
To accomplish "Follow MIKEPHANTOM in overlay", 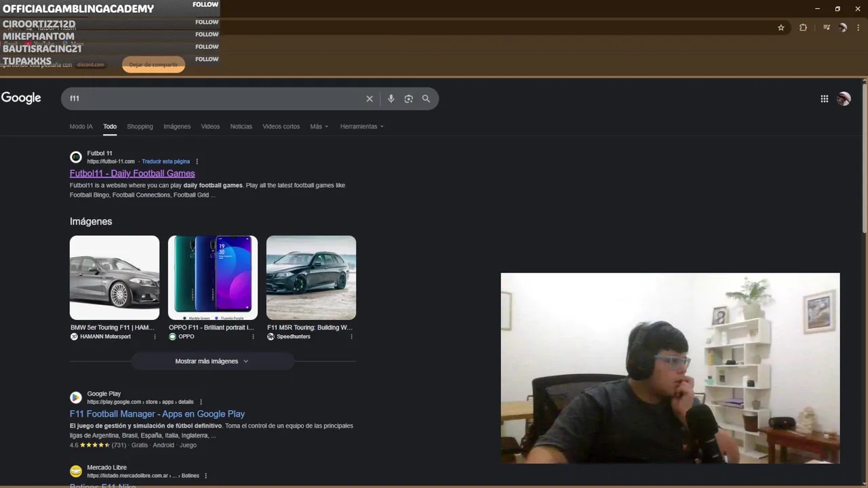I will tap(207, 35).
